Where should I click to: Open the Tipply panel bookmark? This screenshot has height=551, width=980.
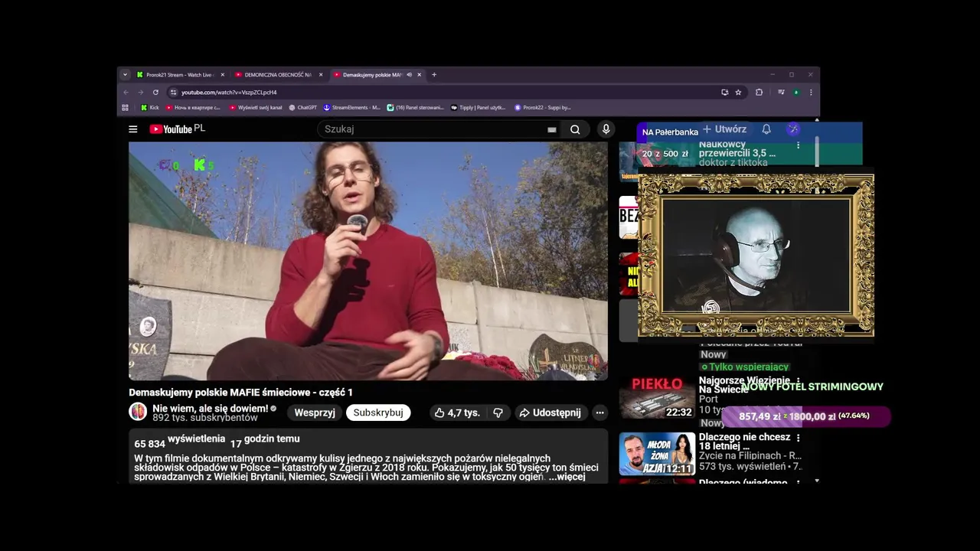(479, 108)
